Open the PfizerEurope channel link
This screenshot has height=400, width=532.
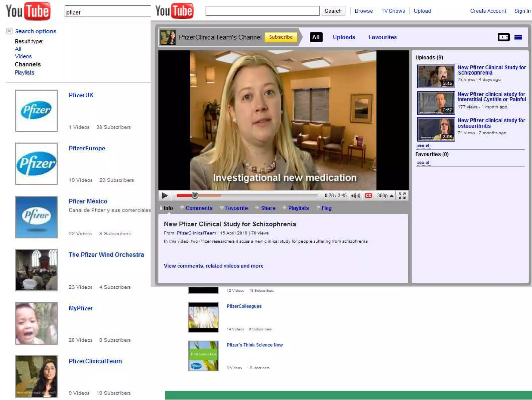coord(87,148)
